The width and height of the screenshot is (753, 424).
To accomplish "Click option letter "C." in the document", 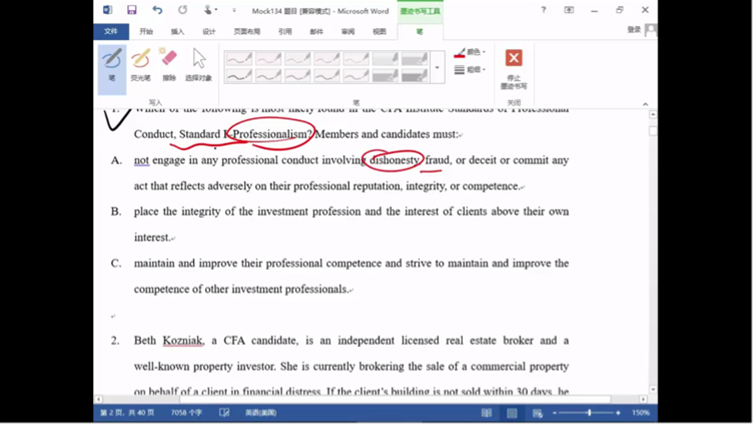I will pos(116,263).
